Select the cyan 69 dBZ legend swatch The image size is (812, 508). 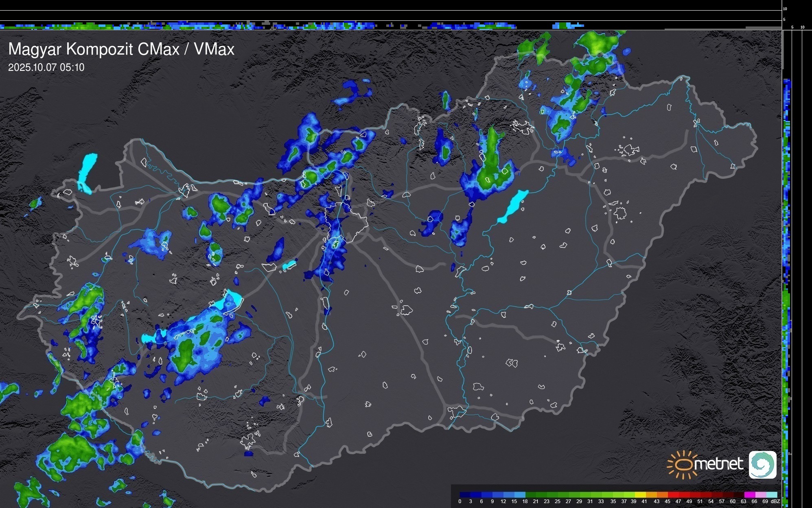point(771,495)
